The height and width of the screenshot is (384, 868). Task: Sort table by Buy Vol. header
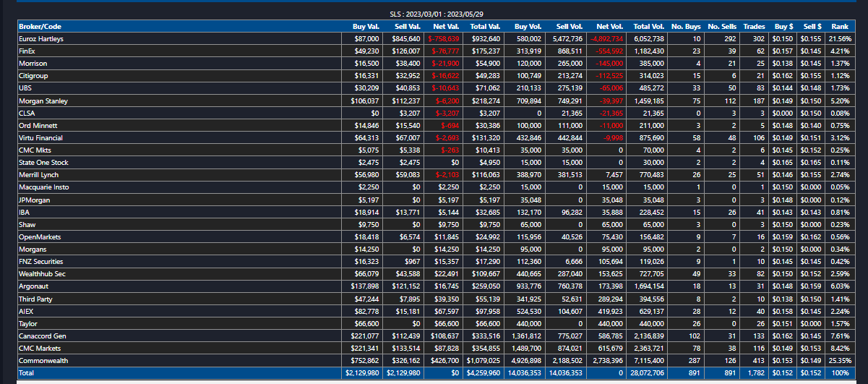tap(528, 26)
